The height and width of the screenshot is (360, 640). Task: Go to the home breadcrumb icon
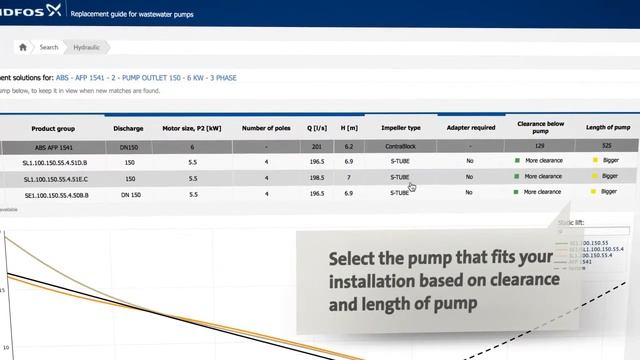pyautogui.click(x=23, y=47)
